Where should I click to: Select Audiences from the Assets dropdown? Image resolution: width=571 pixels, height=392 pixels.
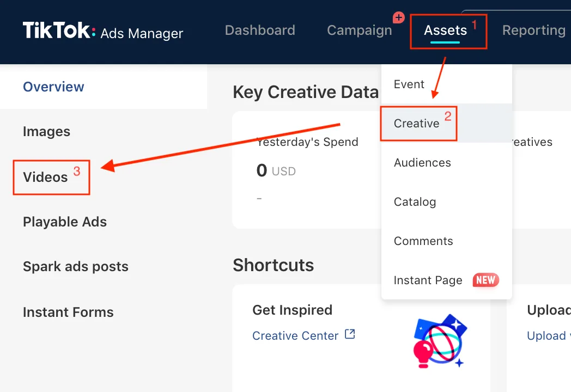pyautogui.click(x=422, y=162)
